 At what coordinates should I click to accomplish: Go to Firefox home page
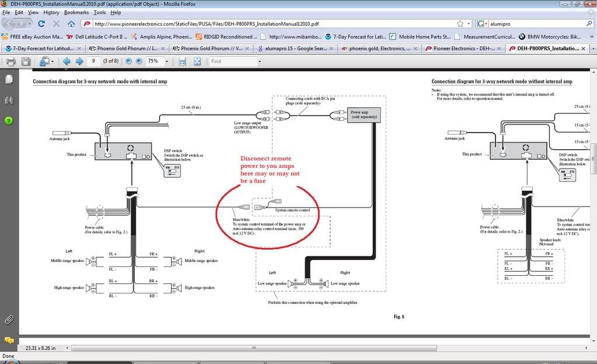click(71, 23)
